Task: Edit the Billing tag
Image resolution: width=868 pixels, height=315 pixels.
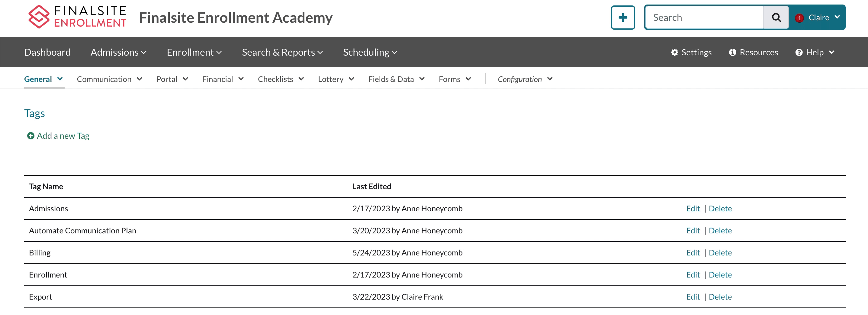Action: (693, 253)
